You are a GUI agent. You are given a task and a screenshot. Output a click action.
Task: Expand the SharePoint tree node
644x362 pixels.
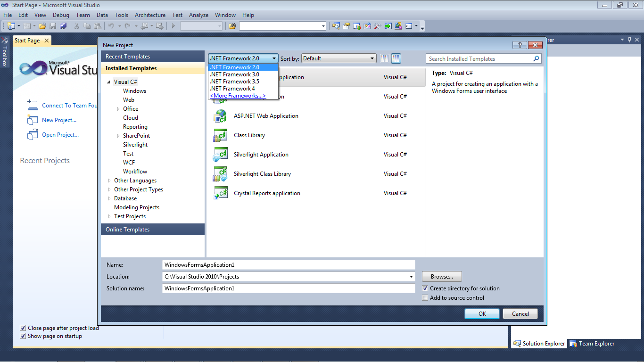coord(118,136)
